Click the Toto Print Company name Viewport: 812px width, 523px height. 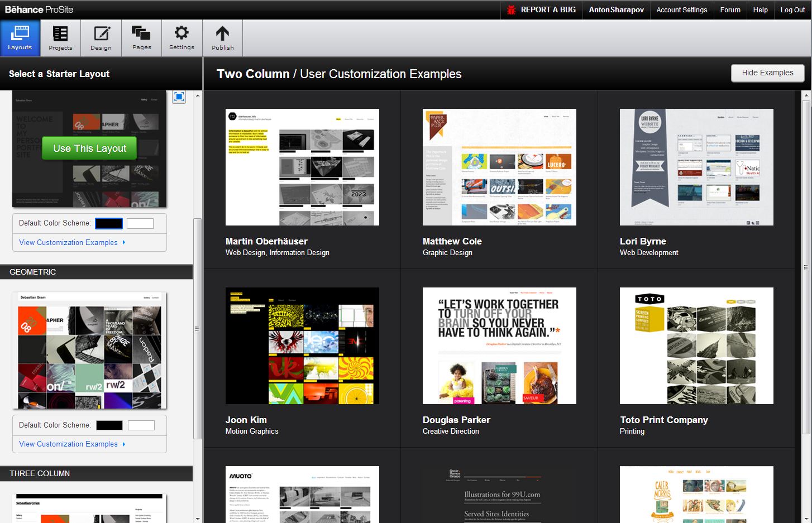click(664, 420)
